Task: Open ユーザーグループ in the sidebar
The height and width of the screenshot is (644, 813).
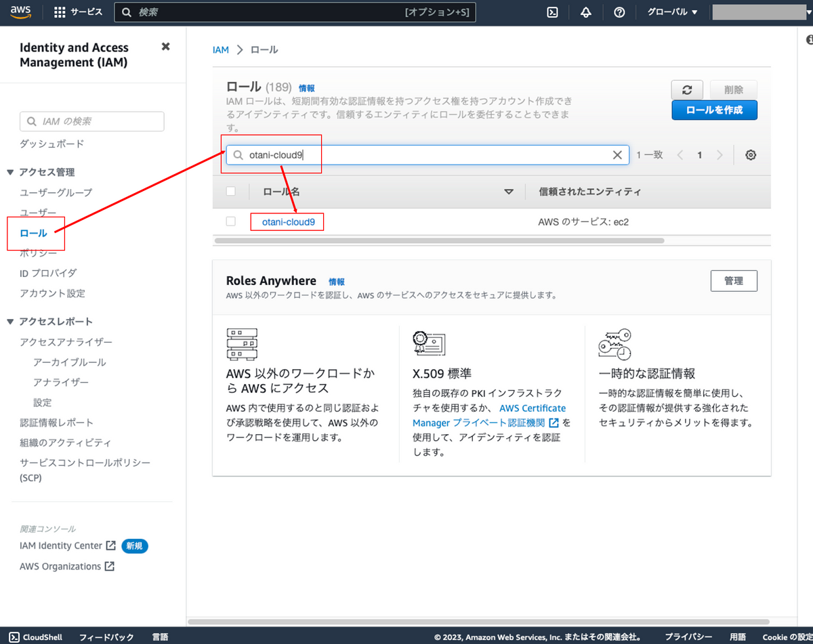Action: pyautogui.click(x=56, y=192)
